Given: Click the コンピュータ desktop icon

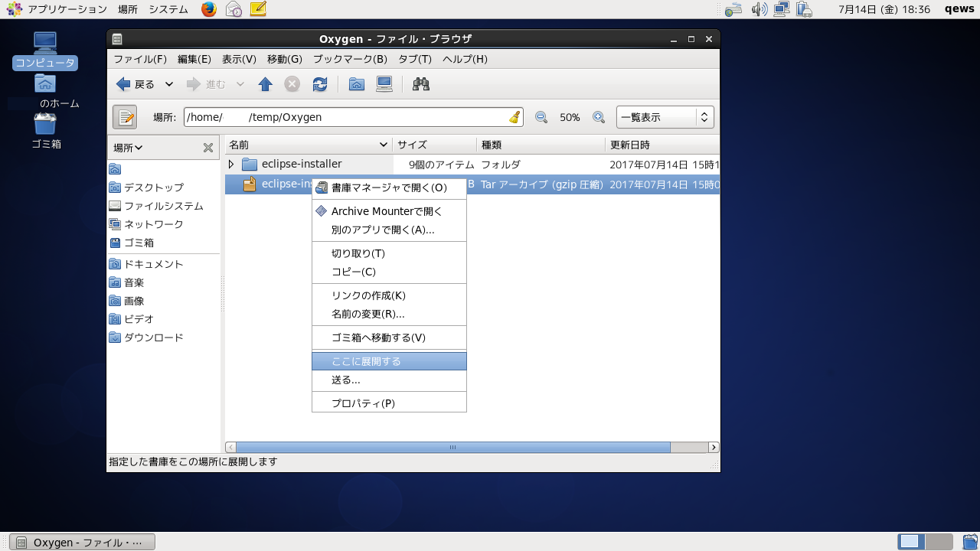Looking at the screenshot, I should (45, 51).
